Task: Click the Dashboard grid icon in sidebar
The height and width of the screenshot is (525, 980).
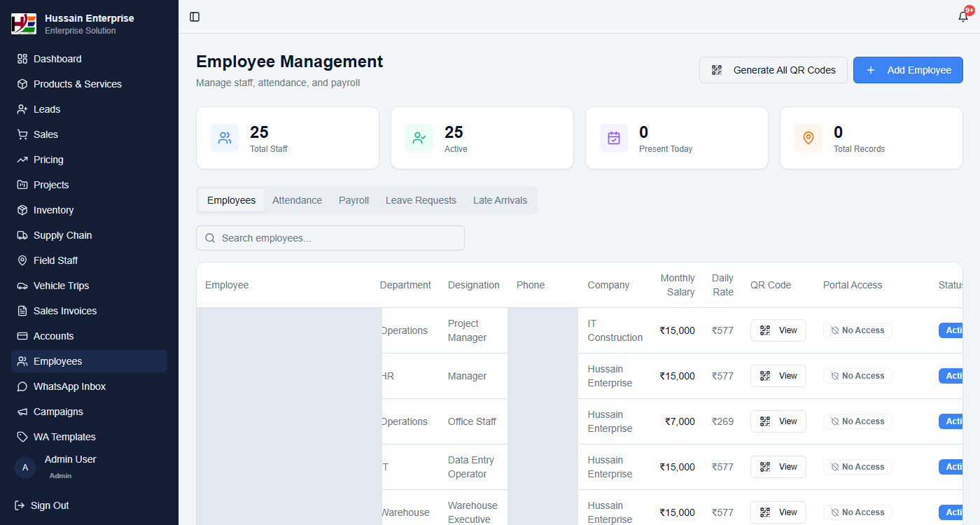Action: (22, 59)
